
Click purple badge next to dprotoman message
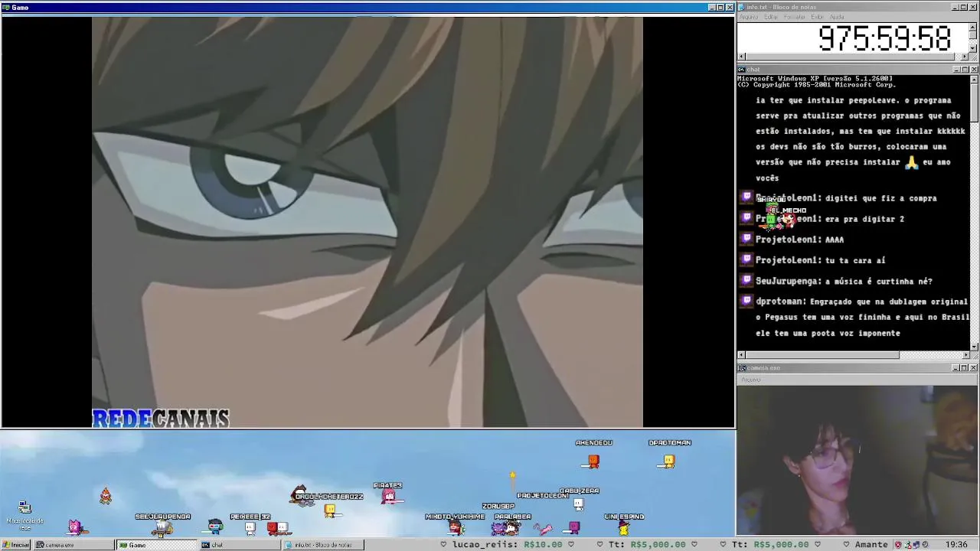747,301
